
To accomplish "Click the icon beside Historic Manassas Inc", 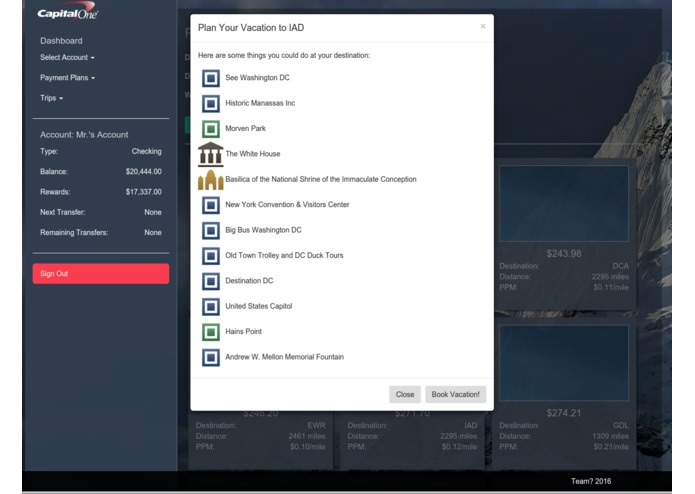I will coord(211,103).
